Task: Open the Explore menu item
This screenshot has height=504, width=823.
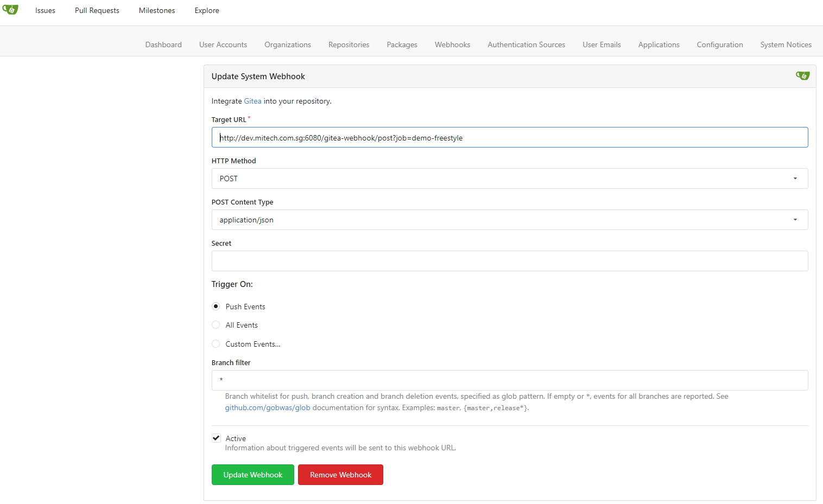Action: tap(207, 10)
